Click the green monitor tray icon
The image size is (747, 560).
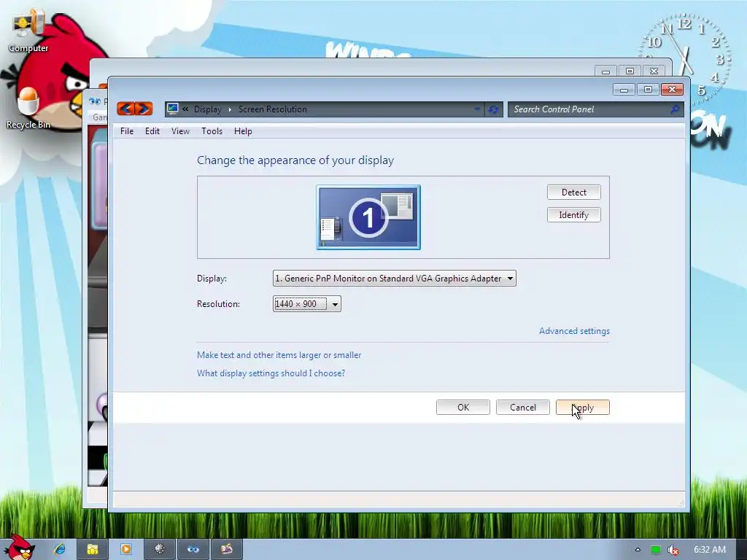tap(656, 550)
